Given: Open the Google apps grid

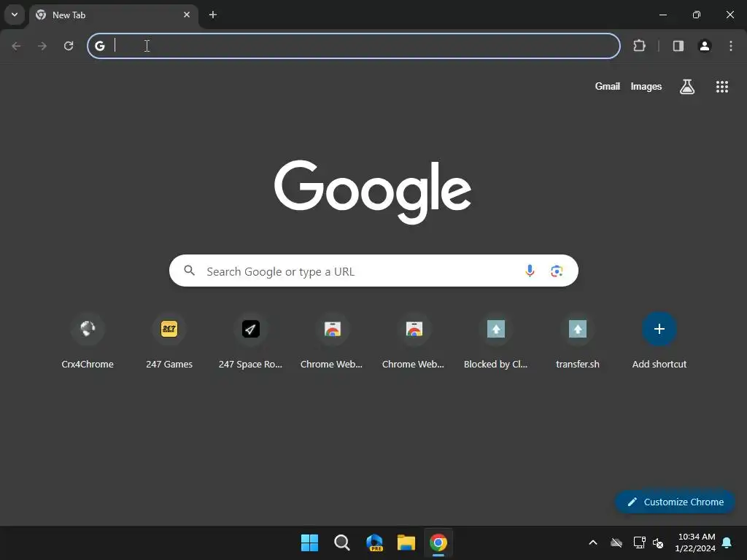Looking at the screenshot, I should (x=722, y=87).
